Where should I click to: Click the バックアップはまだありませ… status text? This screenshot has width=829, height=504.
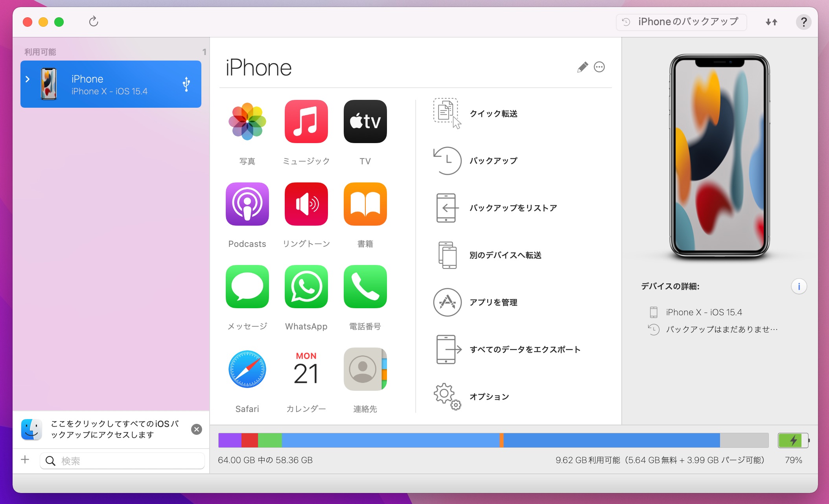click(722, 329)
